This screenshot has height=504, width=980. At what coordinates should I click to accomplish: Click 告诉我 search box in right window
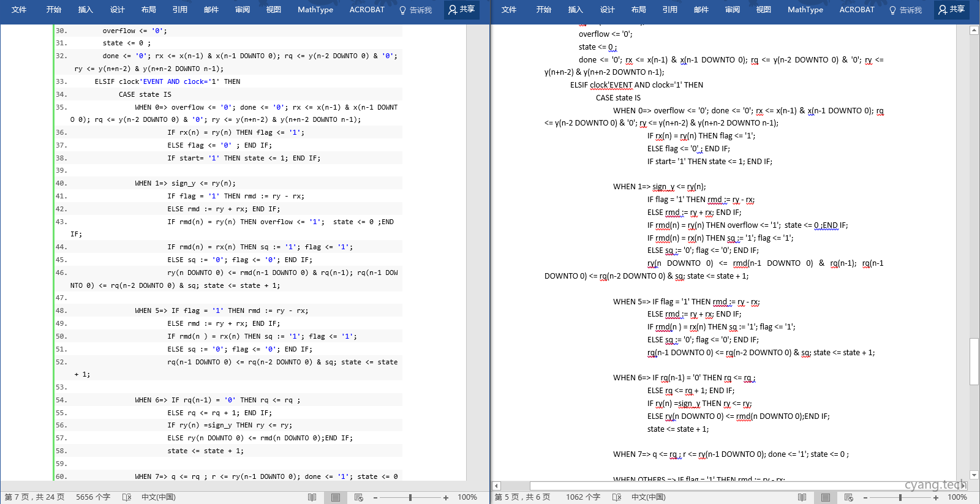point(905,10)
